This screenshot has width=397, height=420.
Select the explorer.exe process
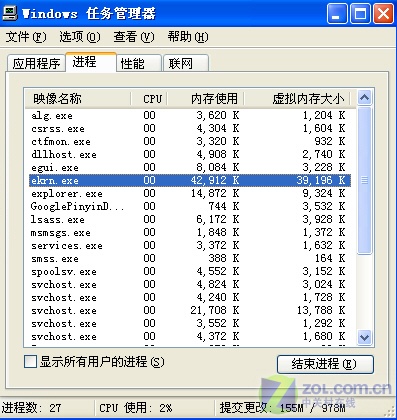coord(190,193)
